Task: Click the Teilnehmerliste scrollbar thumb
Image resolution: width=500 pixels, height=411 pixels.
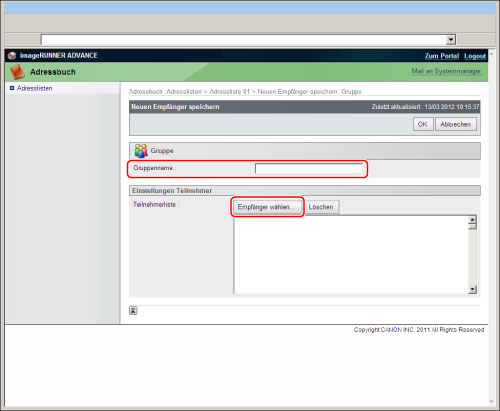Action: point(472,227)
